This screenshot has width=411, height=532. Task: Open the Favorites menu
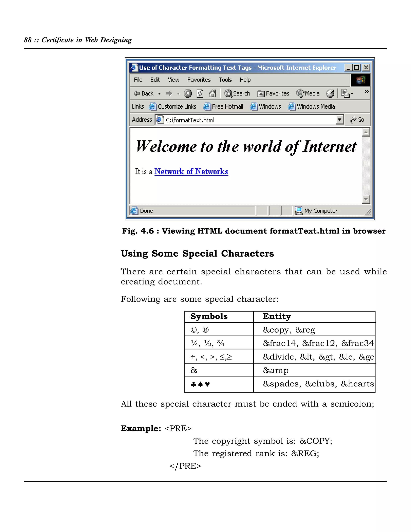click(199, 80)
